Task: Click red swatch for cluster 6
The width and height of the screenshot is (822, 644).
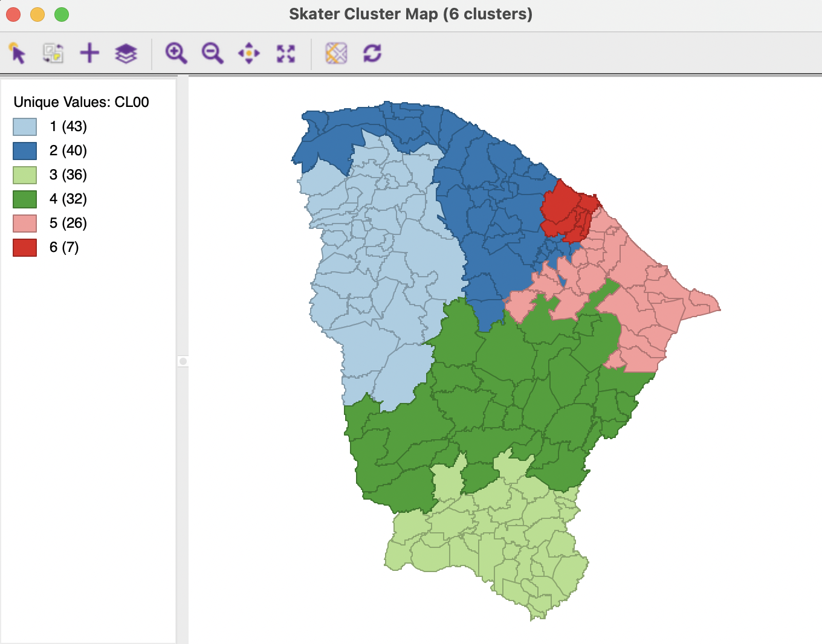Action: pos(25,248)
